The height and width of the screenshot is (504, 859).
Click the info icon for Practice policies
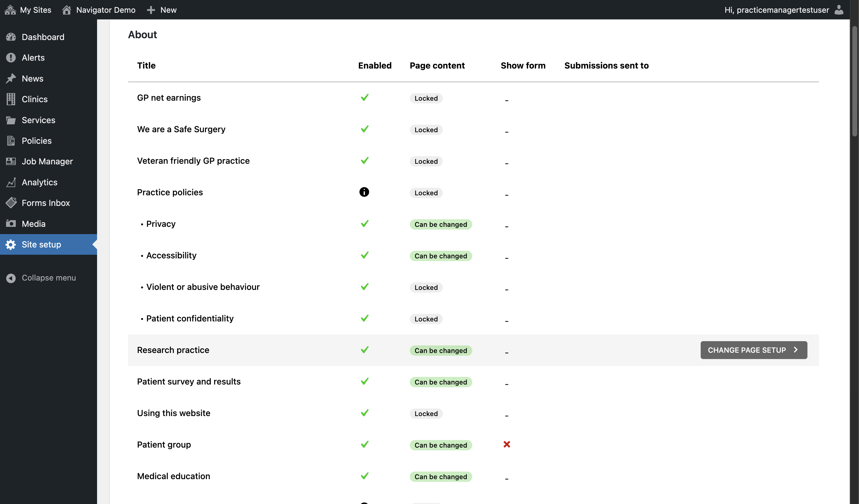tap(364, 192)
